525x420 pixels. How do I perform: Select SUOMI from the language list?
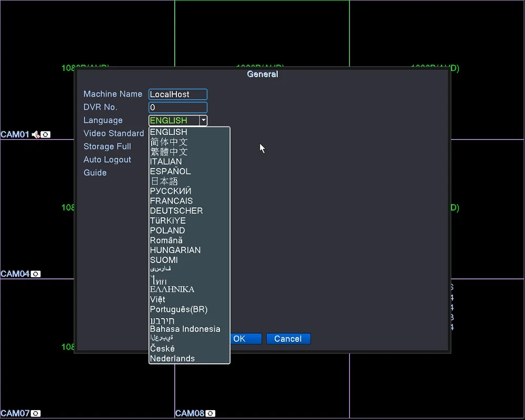[189, 260]
